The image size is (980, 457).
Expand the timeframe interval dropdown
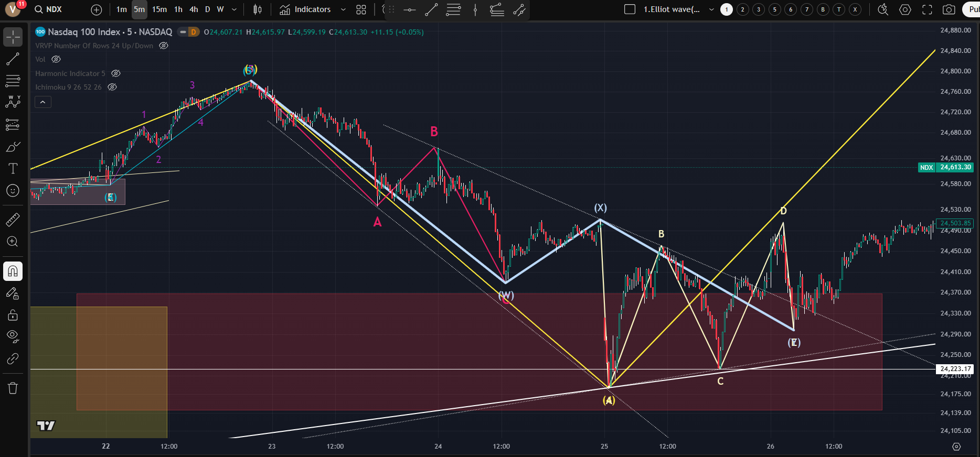point(234,9)
